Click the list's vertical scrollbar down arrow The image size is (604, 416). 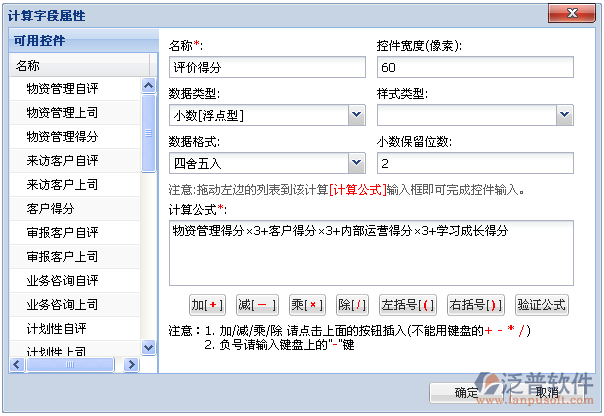tap(149, 347)
